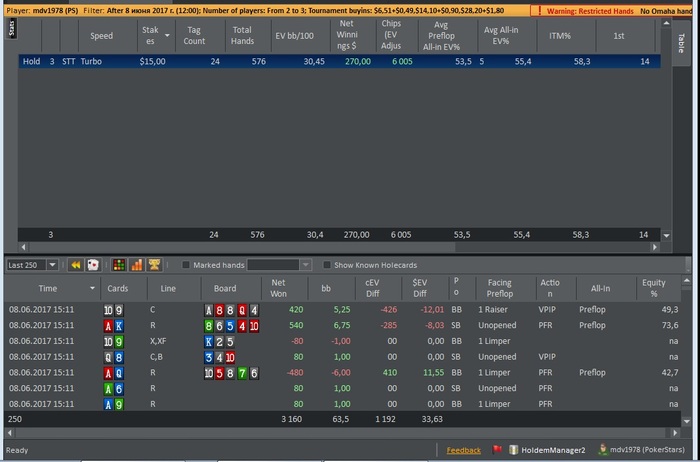Sort hands by the Cards column header
Viewport: 700px width, 462px height.
pyautogui.click(x=117, y=288)
